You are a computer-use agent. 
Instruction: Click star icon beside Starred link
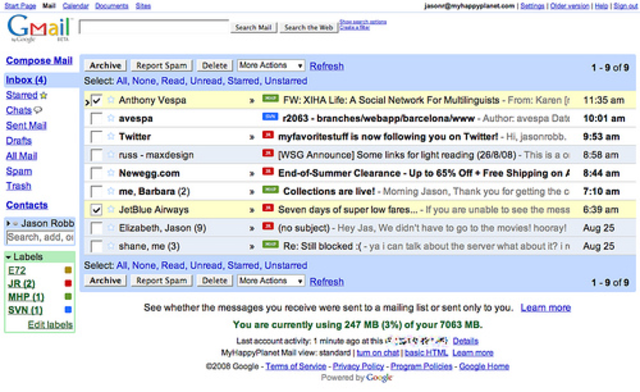click(43, 95)
